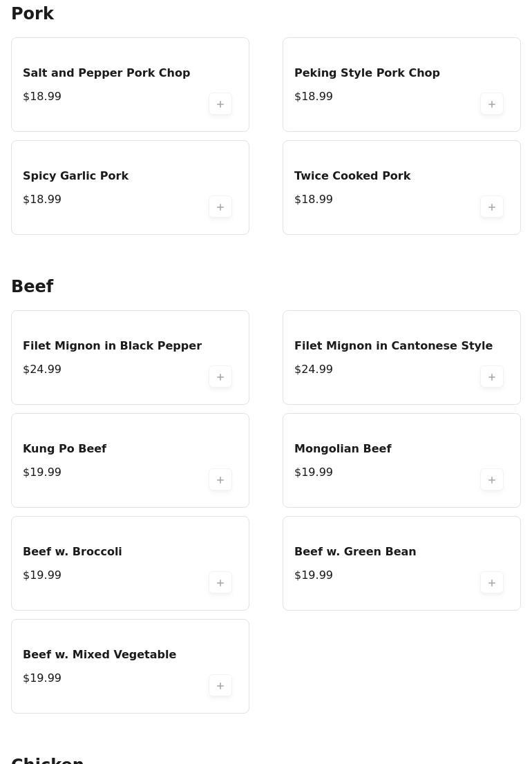Add Mongolian Beef to order
This screenshot has height=764, width=532.
(492, 480)
